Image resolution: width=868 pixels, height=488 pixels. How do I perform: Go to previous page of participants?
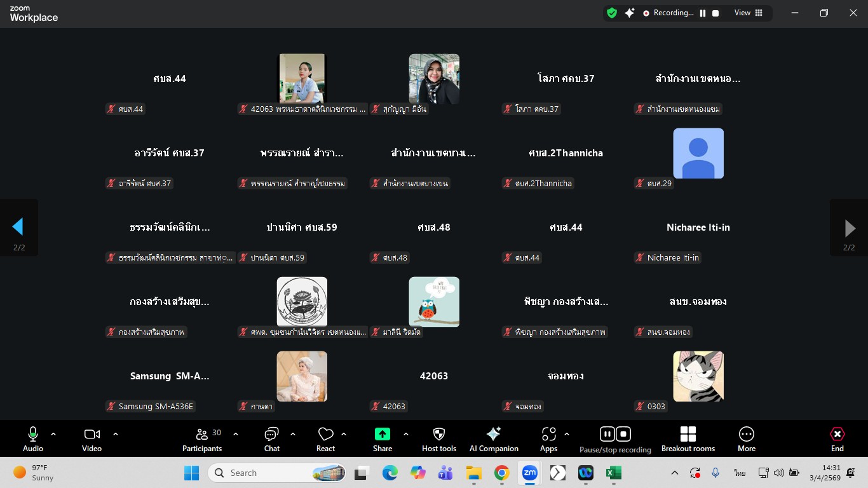pos(18,227)
